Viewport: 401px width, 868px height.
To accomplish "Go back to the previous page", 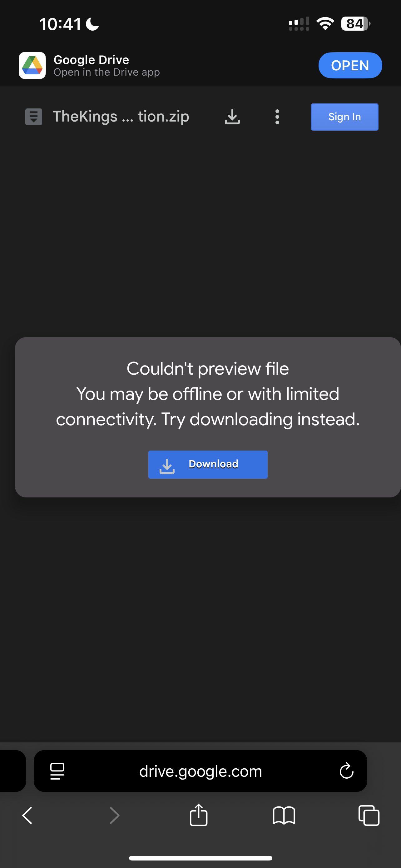I will point(27,816).
